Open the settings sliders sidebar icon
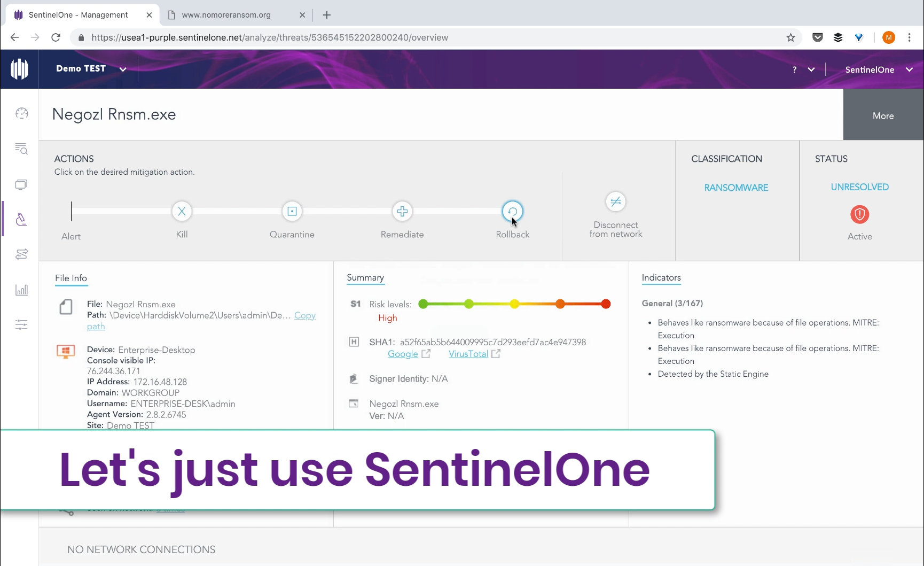924x566 pixels. (21, 324)
